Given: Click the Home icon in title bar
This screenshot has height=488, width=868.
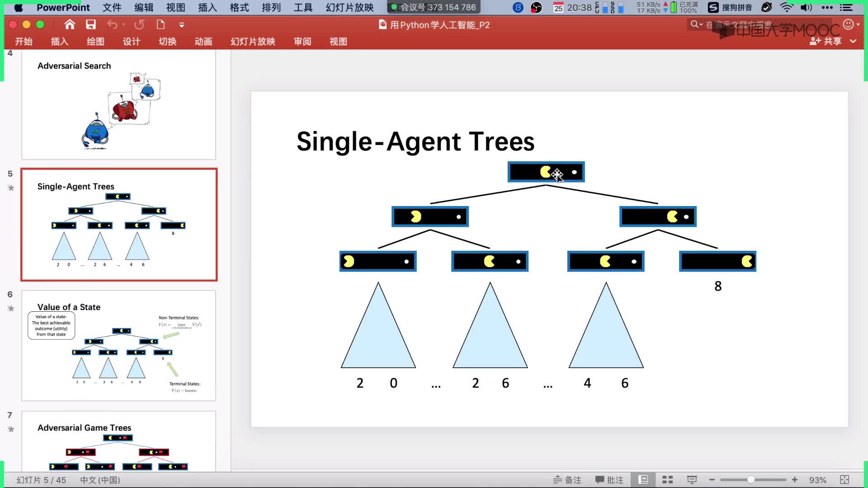Looking at the screenshot, I should pyautogui.click(x=70, y=24).
